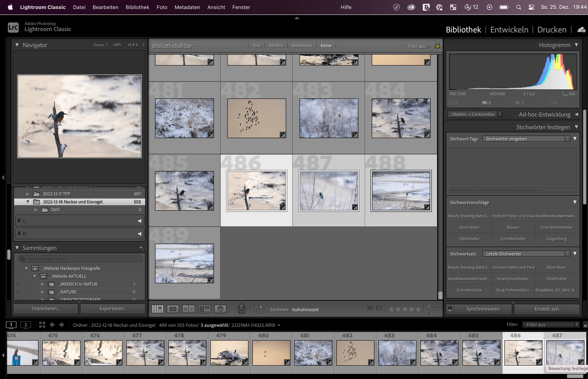
Task: Click the Exportieren button
Action: coord(113,309)
